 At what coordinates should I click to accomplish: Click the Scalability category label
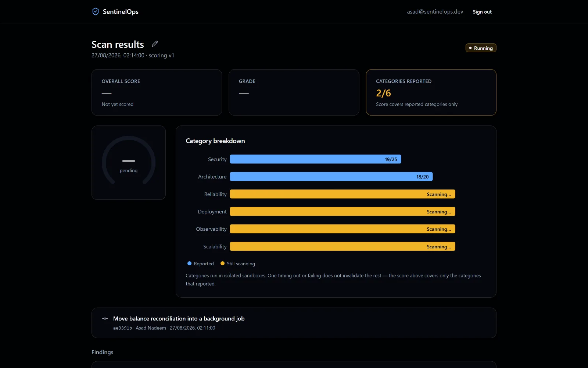click(215, 247)
